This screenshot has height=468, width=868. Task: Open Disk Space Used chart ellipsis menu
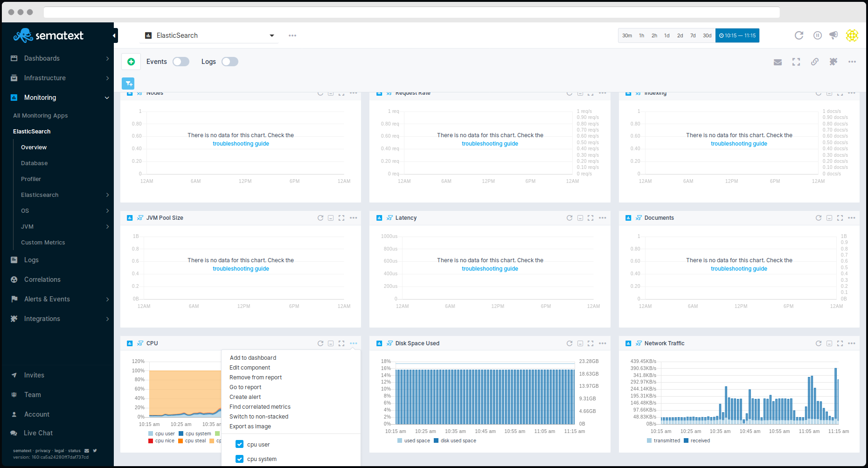pyautogui.click(x=603, y=343)
